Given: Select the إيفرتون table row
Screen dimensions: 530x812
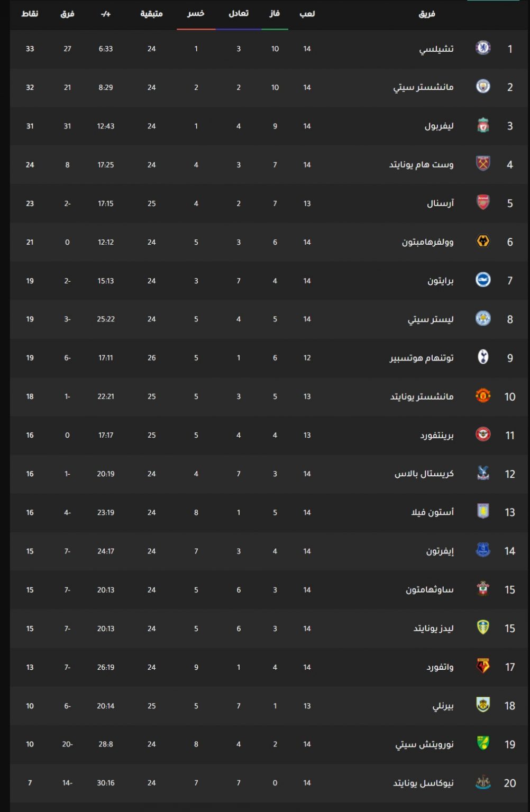Looking at the screenshot, I should coord(270,551).
